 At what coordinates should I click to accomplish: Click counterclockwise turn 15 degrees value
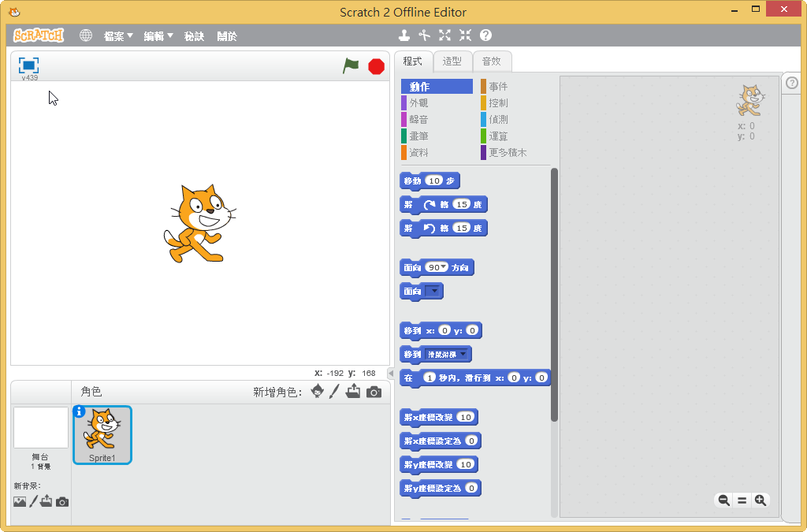(x=462, y=228)
